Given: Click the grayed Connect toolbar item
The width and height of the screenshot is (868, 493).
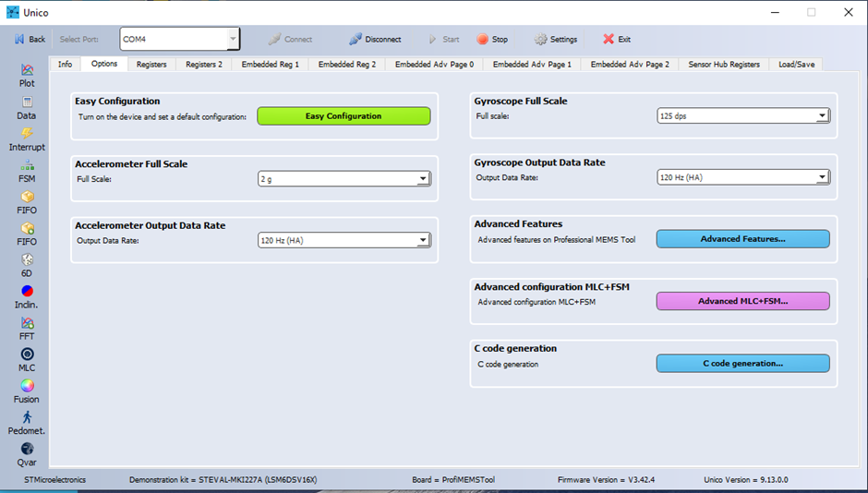Looking at the screenshot, I should pos(291,40).
